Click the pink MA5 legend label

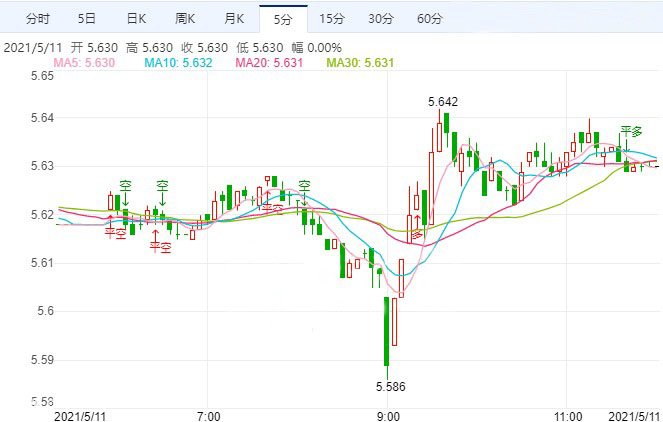[84, 63]
